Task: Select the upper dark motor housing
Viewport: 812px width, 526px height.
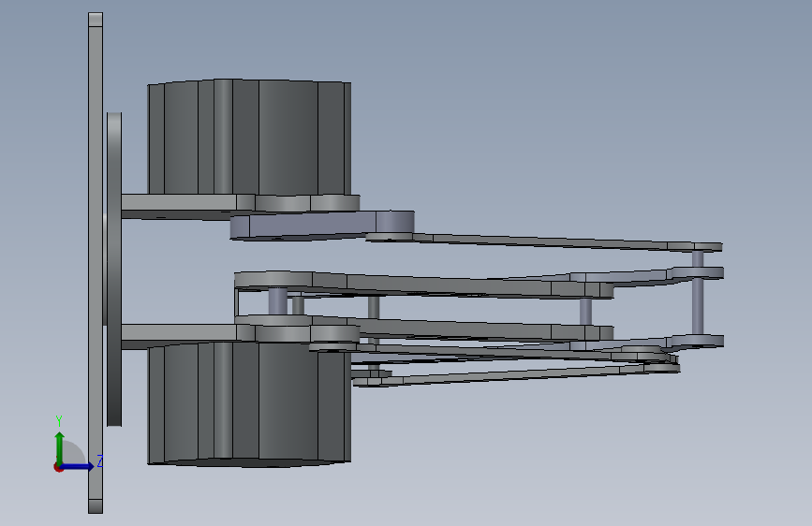Action: point(249,138)
